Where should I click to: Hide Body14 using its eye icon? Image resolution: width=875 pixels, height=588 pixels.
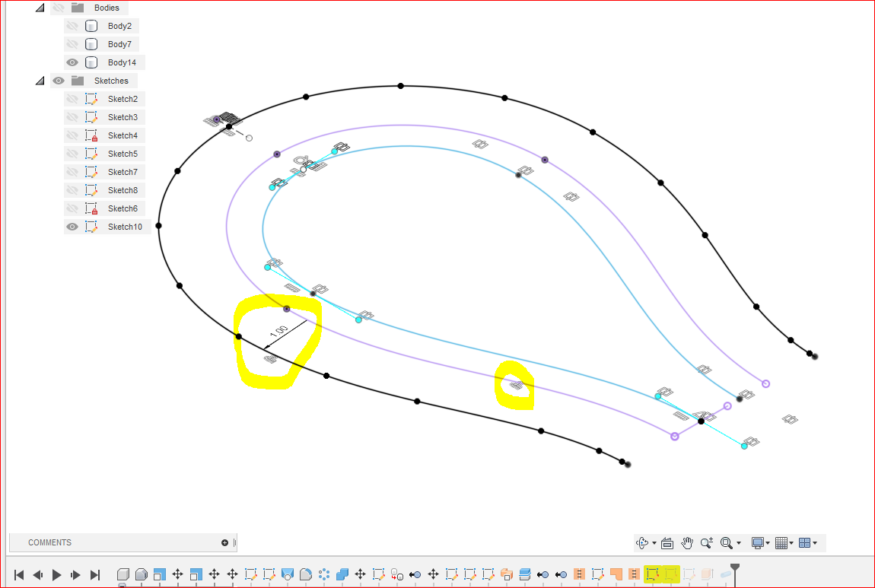(72, 62)
